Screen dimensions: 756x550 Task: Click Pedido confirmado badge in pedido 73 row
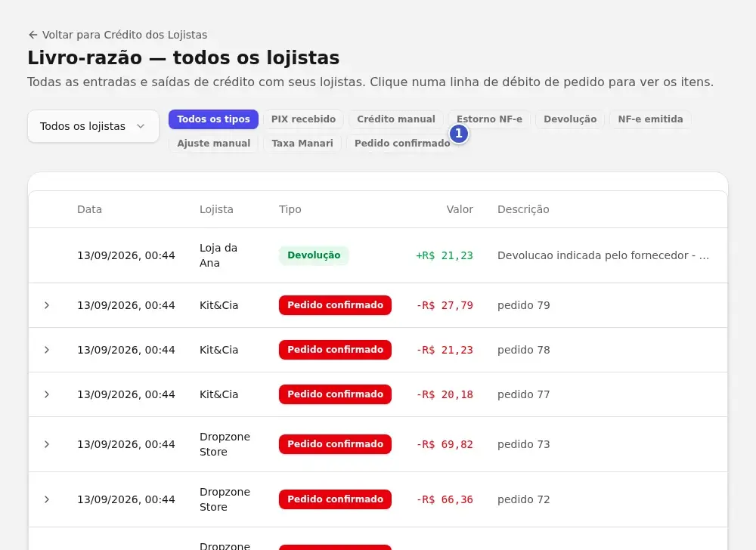(335, 444)
